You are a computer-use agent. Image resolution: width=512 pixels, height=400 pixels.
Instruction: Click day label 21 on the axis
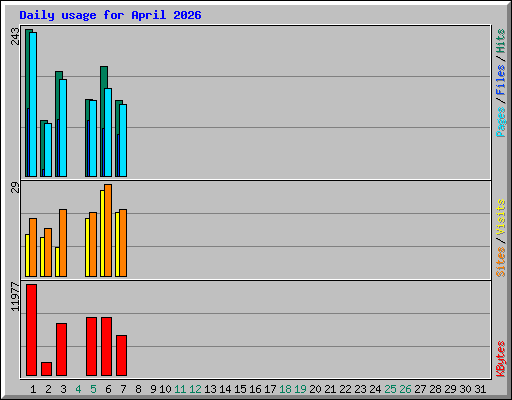click(330, 389)
